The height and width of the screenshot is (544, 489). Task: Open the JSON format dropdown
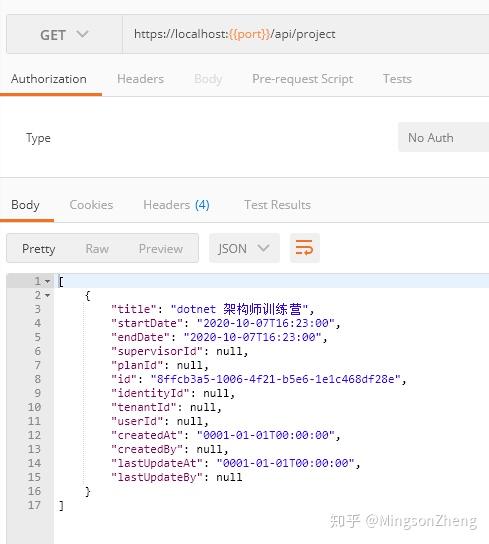click(244, 248)
